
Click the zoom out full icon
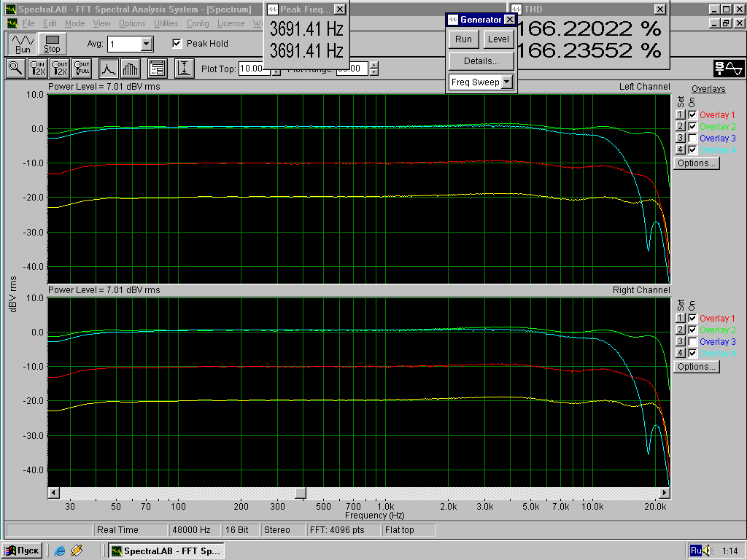tap(82, 69)
